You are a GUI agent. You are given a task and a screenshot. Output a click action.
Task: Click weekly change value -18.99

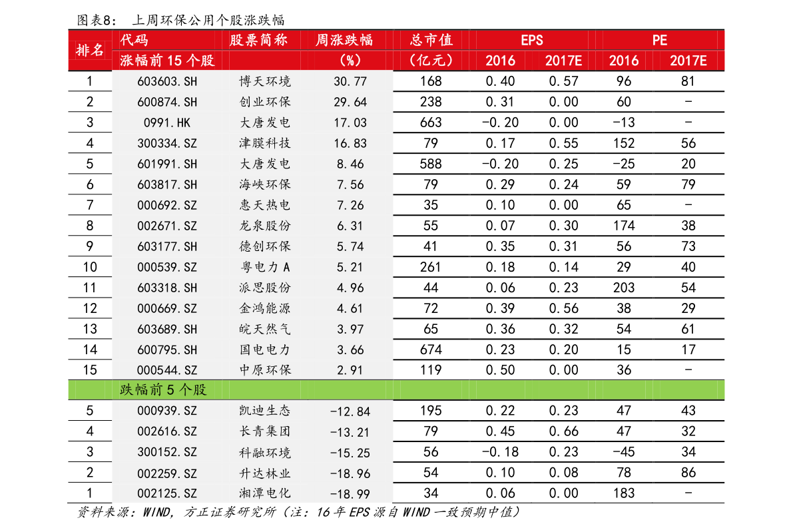(x=350, y=494)
